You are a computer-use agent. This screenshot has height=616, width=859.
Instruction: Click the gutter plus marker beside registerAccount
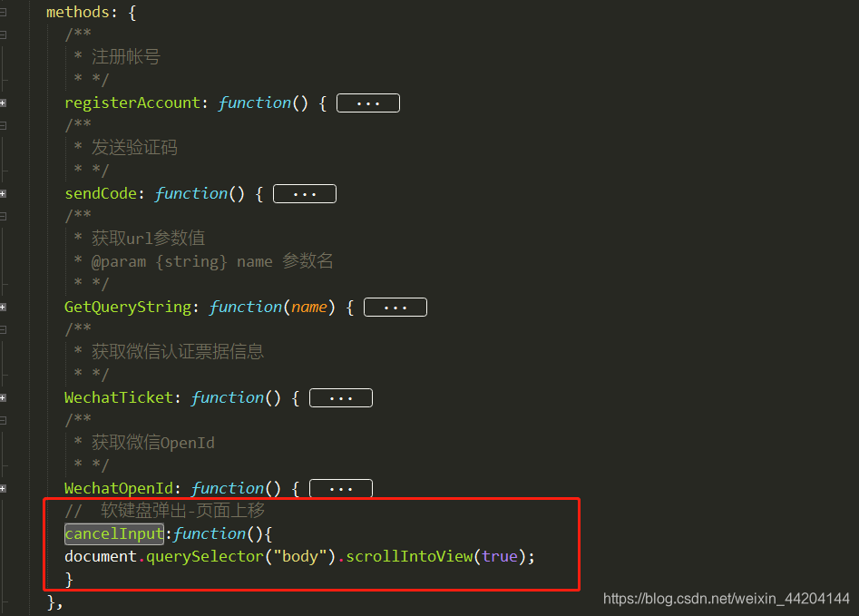coord(4,103)
